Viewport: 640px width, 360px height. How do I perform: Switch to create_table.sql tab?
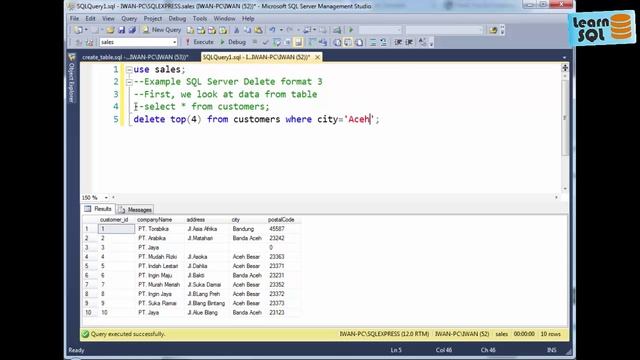[136, 57]
